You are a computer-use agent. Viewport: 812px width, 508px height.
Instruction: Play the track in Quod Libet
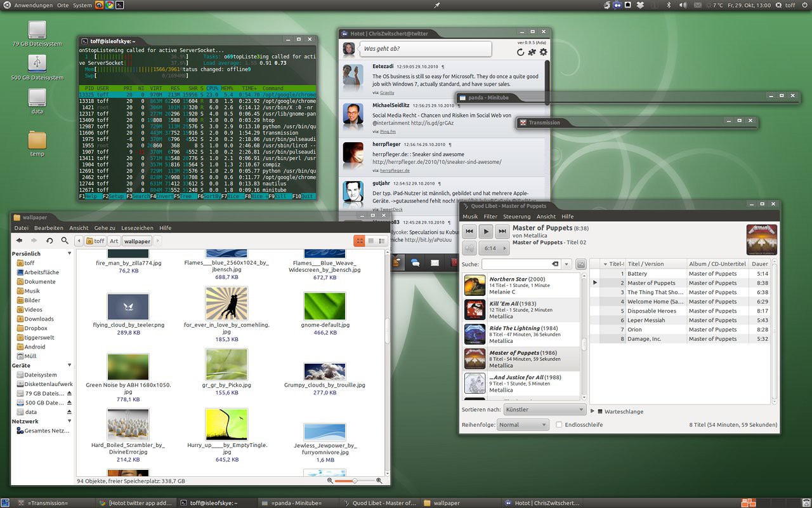[485, 232]
